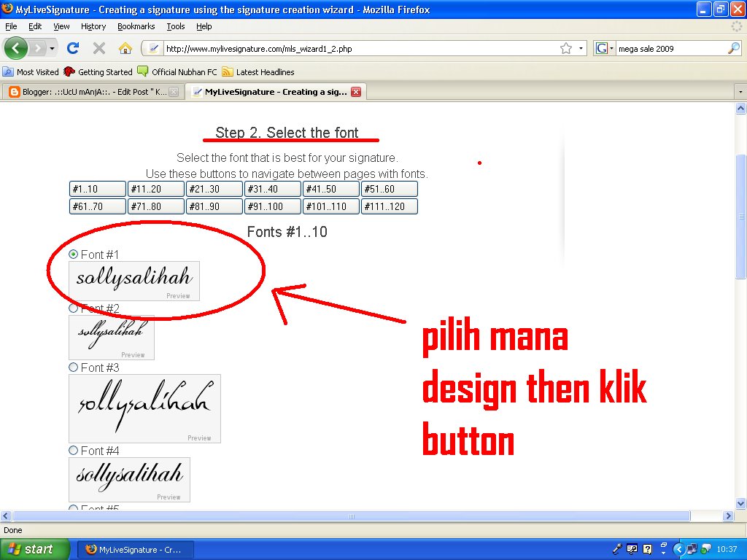Go to the Home page icon
Image resolution: width=747 pixels, height=560 pixels.
125,48
